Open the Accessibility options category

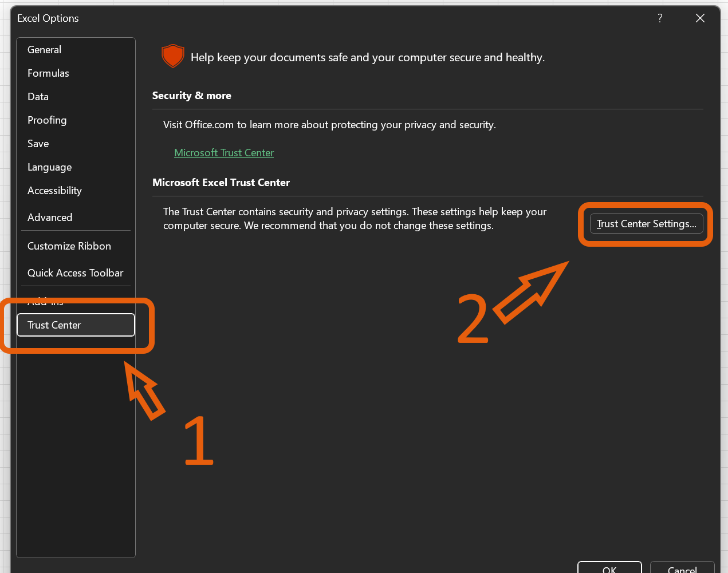point(76,191)
